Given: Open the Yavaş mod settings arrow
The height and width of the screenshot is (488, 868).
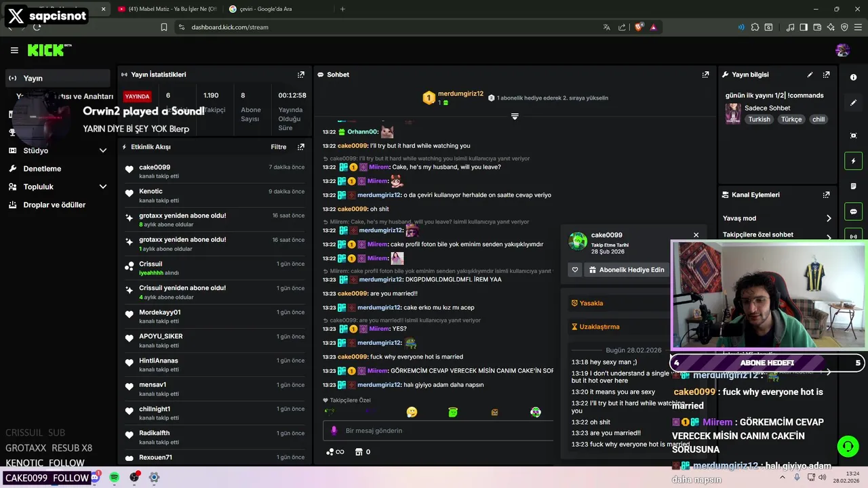Looking at the screenshot, I should pos(829,218).
